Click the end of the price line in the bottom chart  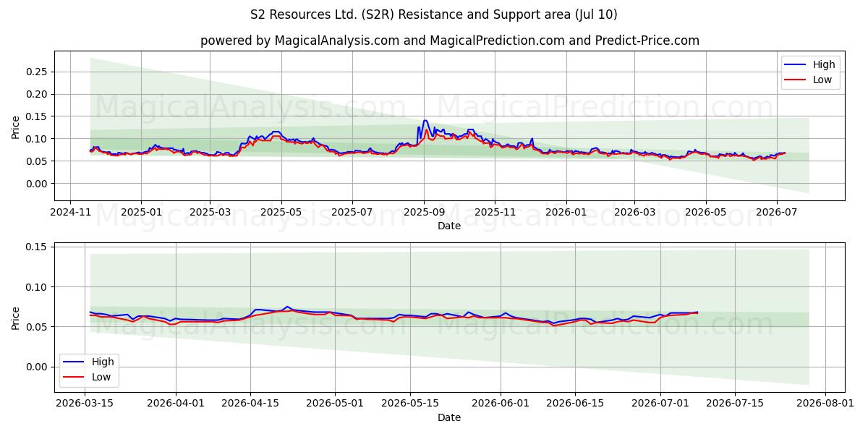tap(697, 312)
